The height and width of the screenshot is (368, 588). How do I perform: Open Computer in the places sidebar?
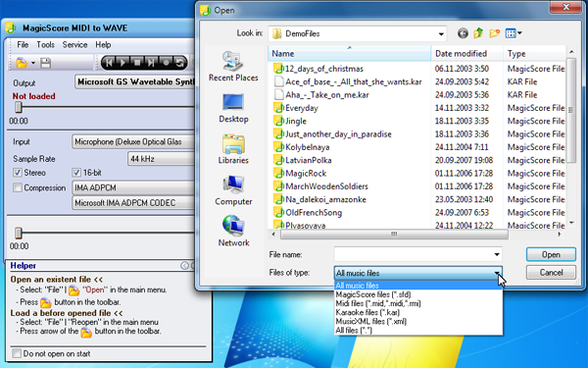pos(233,190)
